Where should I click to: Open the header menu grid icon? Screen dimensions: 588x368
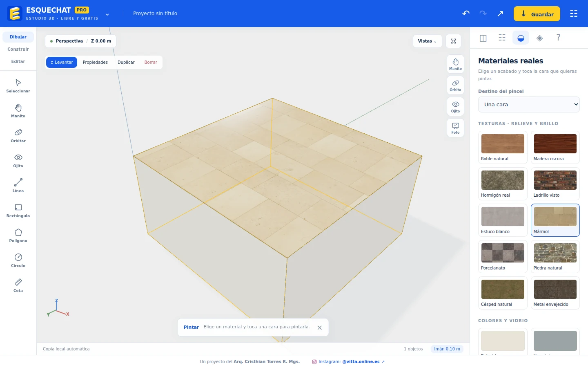574,13
